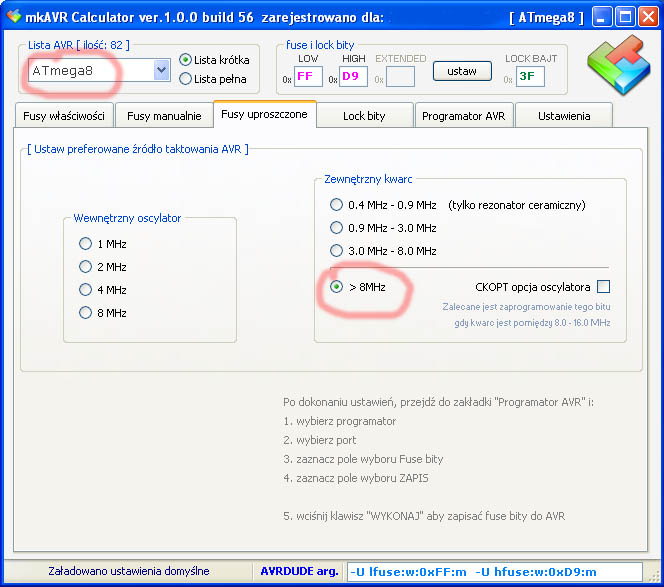This screenshot has height=587, width=664.
Task: Select internal oscillator 1 MHz
Action: 86,244
